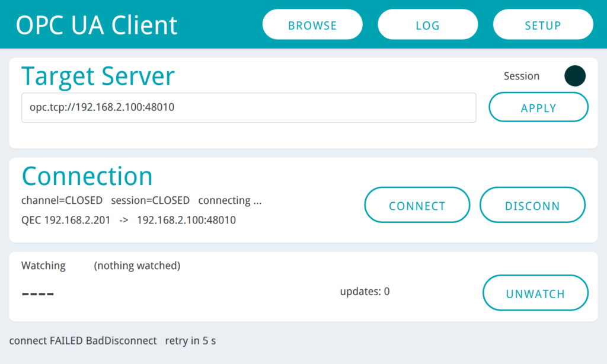
Task: Click the session=CLOSED status text
Action: click(150, 200)
